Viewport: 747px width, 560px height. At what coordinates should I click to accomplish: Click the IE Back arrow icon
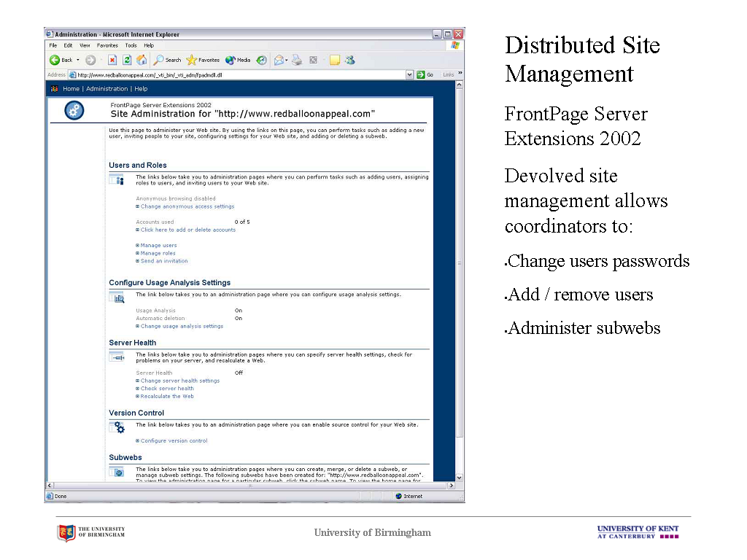pos(54,60)
